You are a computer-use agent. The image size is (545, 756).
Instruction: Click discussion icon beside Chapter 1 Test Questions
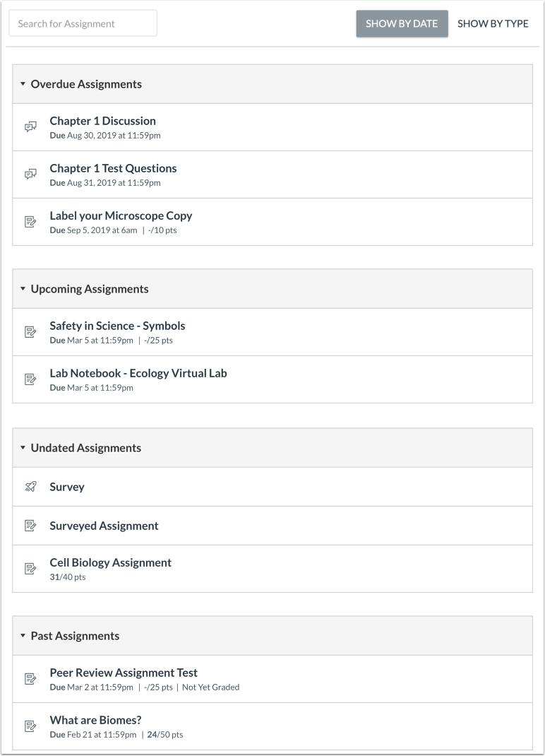tap(30, 174)
